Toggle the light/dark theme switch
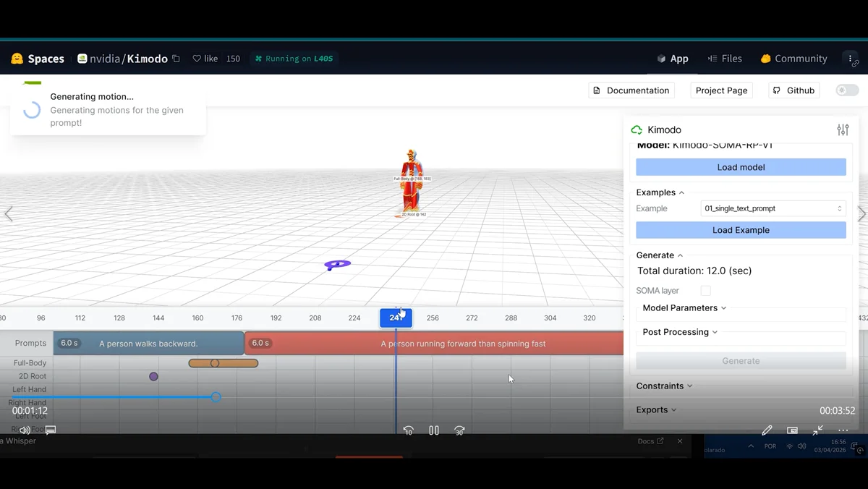The image size is (868, 489). (x=847, y=90)
